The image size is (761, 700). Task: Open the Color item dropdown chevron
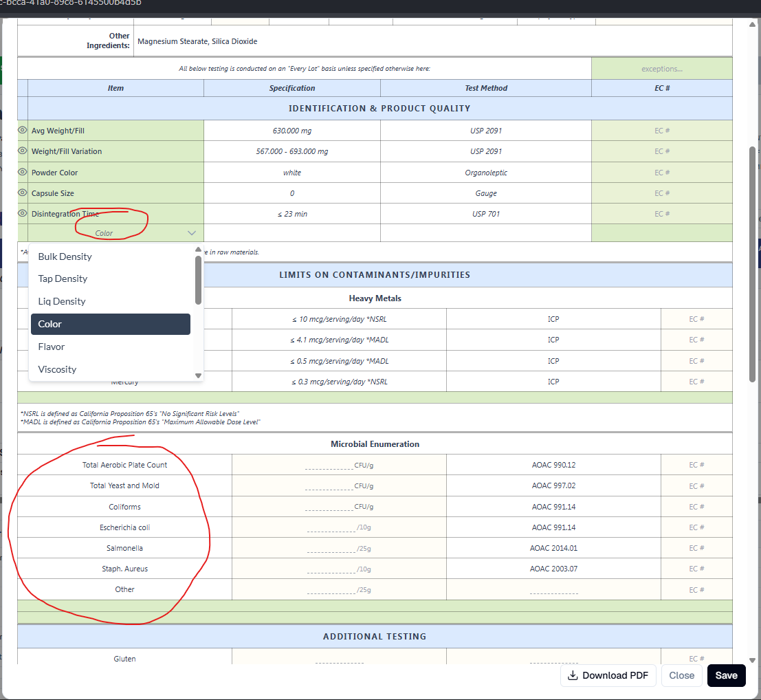[192, 233]
